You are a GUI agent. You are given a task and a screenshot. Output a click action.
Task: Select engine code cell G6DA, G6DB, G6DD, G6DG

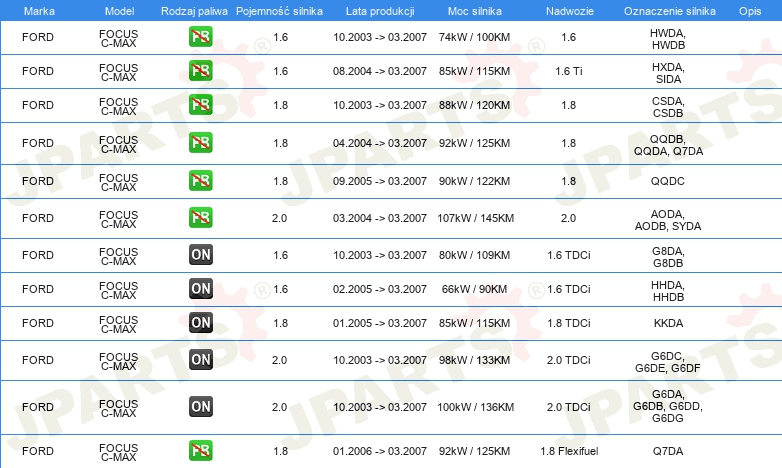(668, 406)
